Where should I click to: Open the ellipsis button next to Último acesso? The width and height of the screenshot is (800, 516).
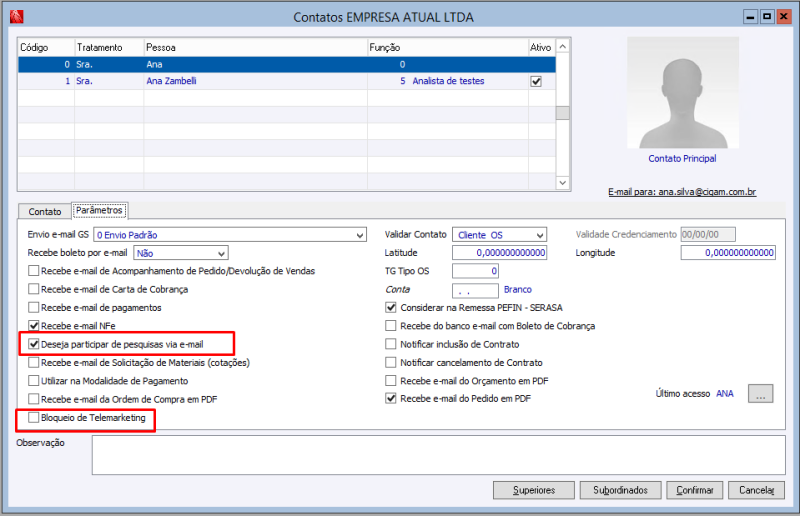pyautogui.click(x=760, y=394)
